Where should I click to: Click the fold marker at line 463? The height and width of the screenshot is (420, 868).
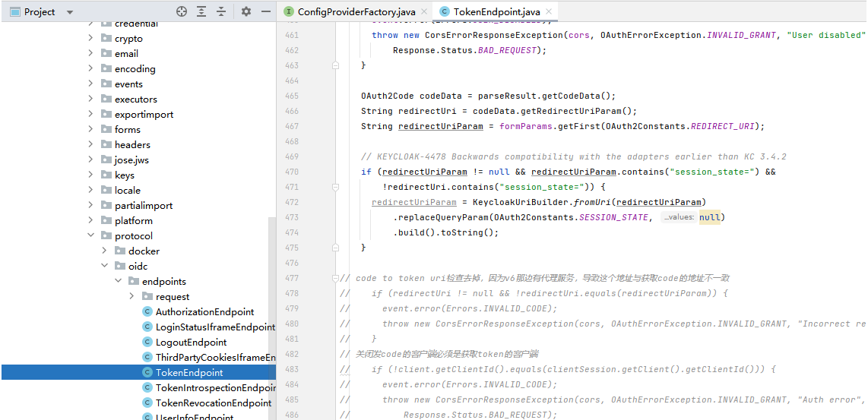pos(335,65)
